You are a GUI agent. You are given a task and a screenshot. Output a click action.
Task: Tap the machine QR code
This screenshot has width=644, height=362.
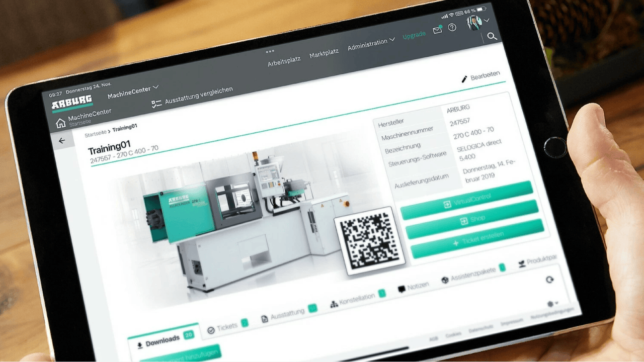point(369,241)
